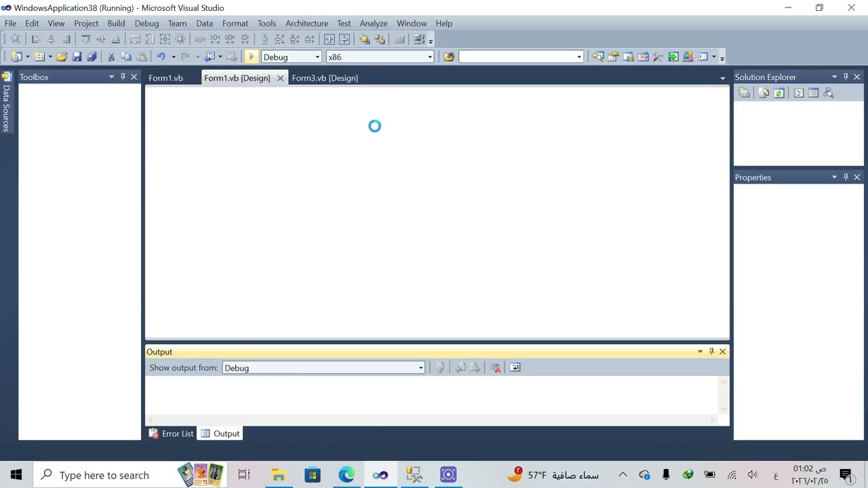
Task: Click the Visual Studio taskbar icon
Action: click(380, 475)
